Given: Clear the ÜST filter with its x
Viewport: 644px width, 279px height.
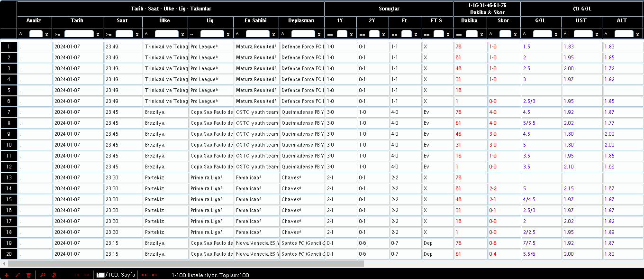Looking at the screenshot, I should click(597, 34).
